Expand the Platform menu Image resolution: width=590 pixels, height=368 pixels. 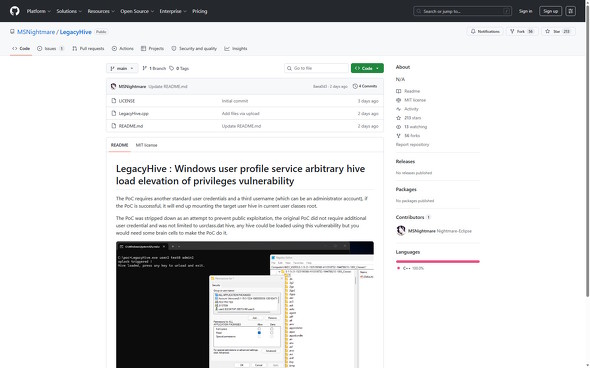pos(38,11)
